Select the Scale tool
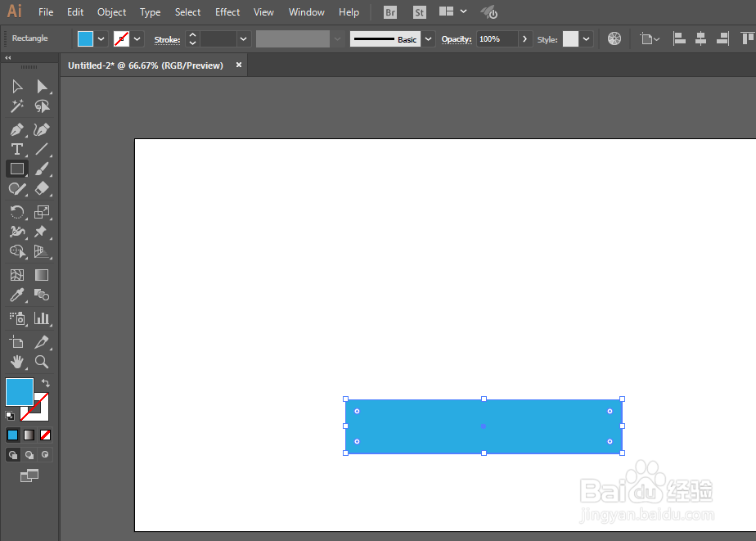This screenshot has width=756, height=541. (x=42, y=212)
